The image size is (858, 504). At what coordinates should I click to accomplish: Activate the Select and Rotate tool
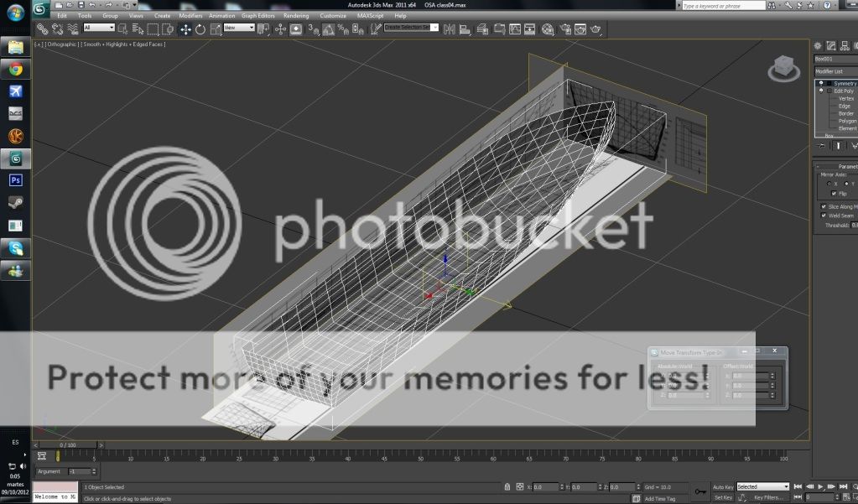(x=200, y=29)
